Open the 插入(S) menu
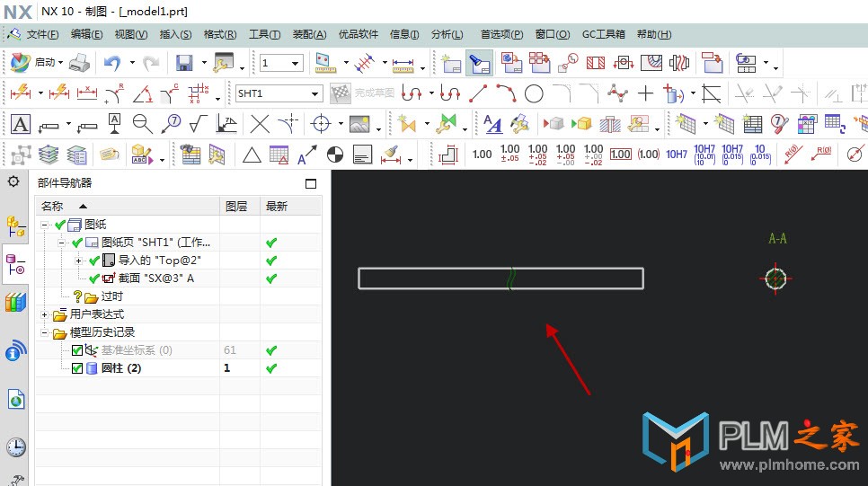This screenshot has width=868, height=486. pos(175,34)
